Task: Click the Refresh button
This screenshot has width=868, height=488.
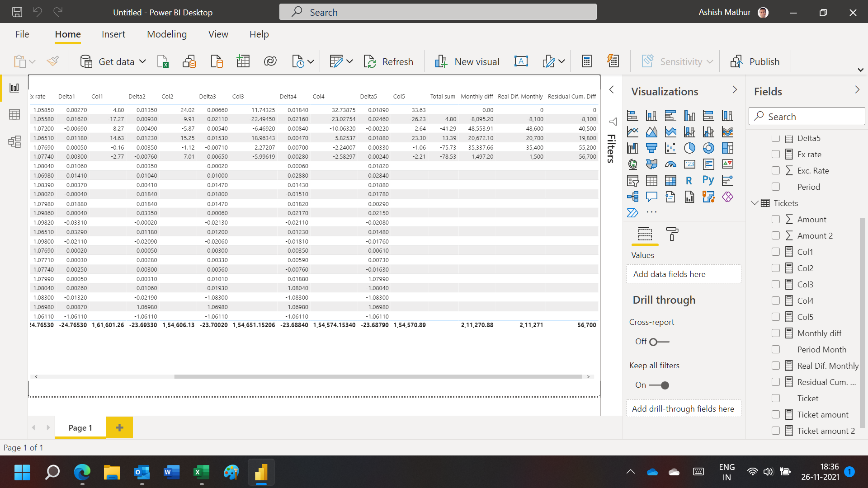Action: [388, 61]
